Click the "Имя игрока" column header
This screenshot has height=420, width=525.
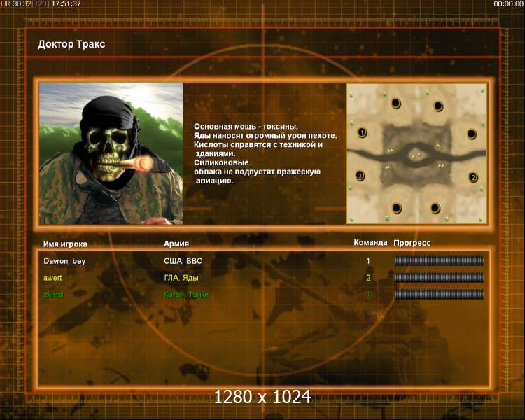point(65,244)
